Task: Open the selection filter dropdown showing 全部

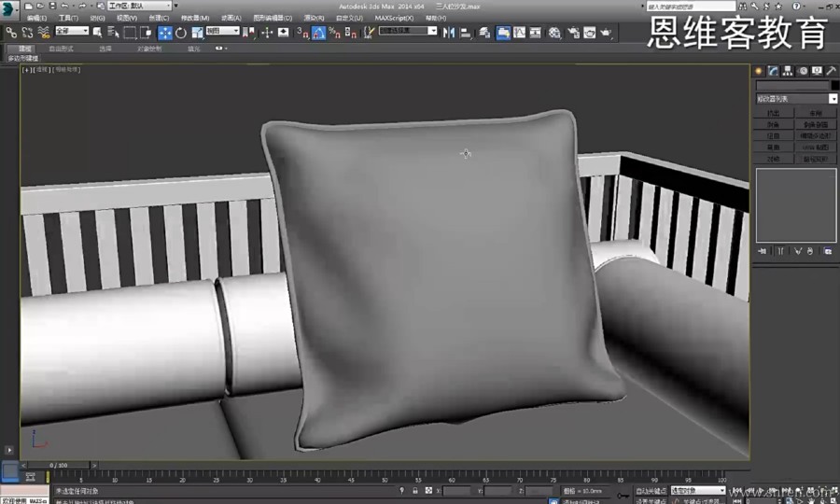Action: pos(71,32)
